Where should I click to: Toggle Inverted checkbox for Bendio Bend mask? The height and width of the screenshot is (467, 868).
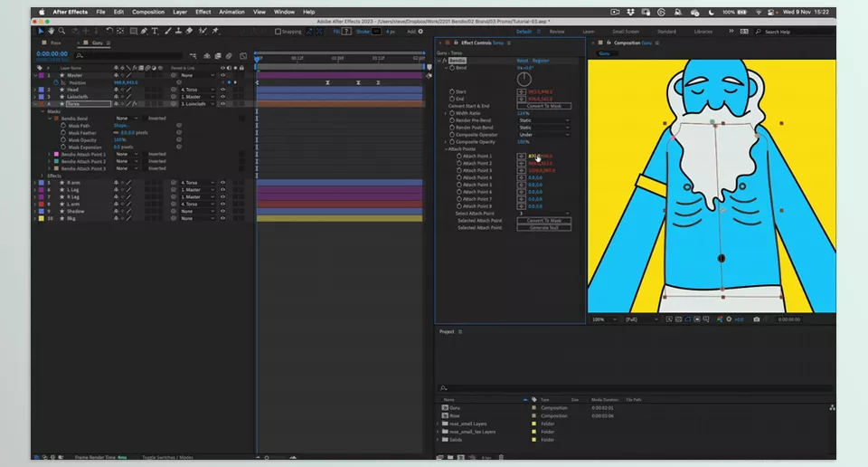point(145,119)
